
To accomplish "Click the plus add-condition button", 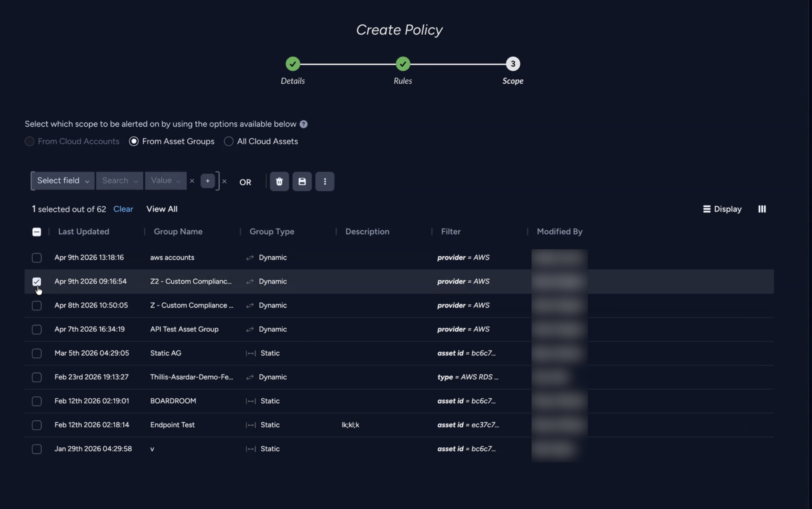I will coord(208,181).
